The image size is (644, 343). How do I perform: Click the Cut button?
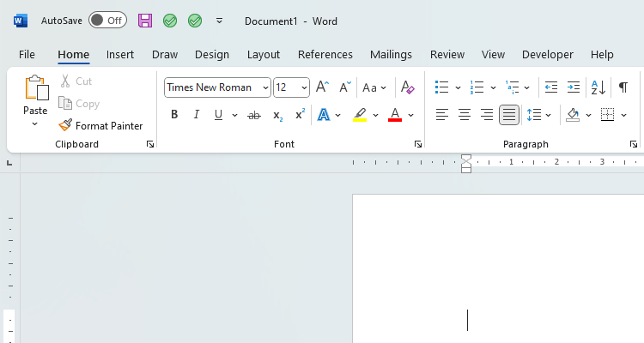click(x=76, y=81)
